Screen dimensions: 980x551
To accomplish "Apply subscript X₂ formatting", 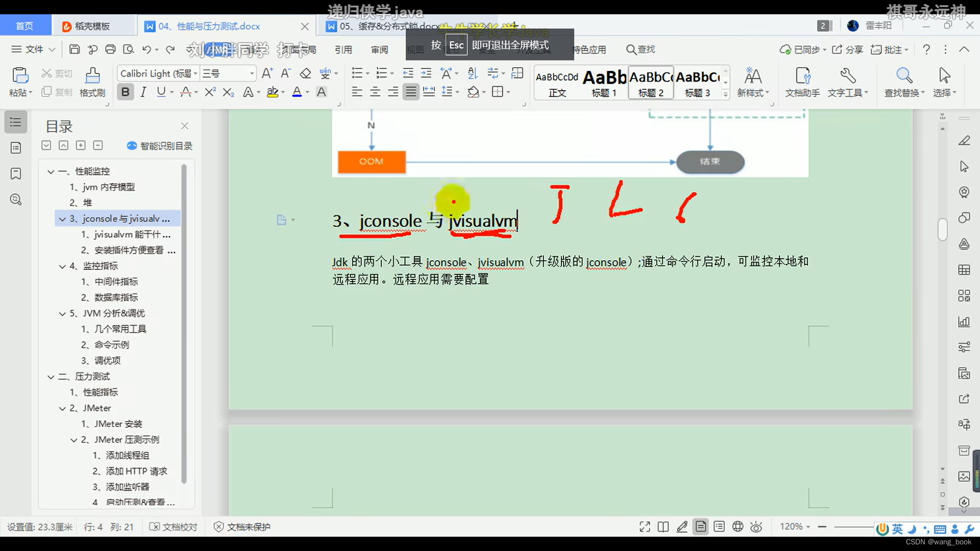I will coord(228,92).
